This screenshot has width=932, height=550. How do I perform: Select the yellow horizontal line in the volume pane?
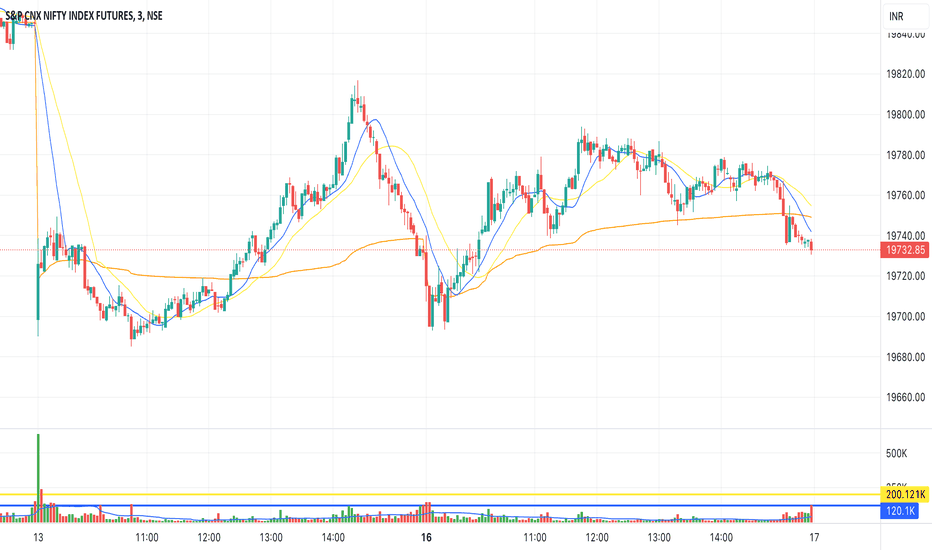440,494
